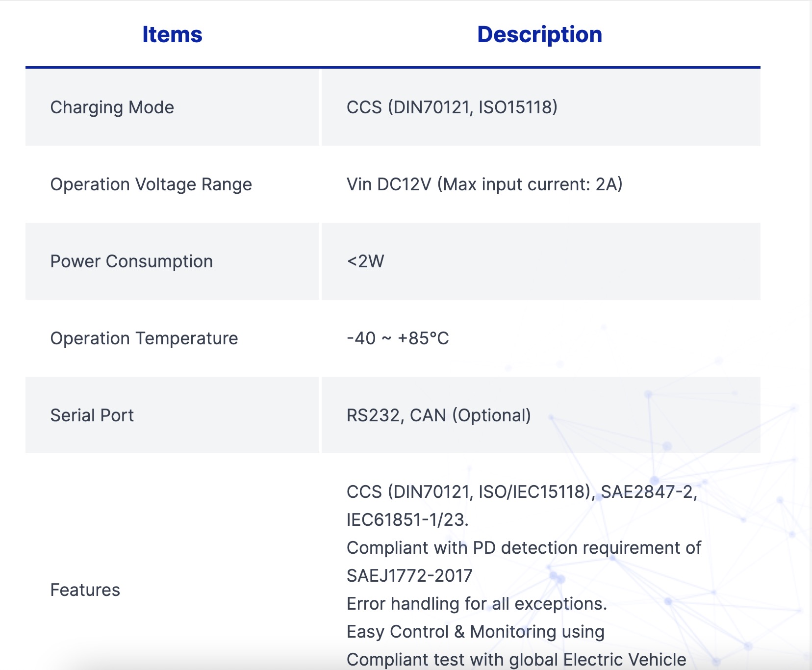
Task: Click the Vin DC12V max input current text
Action: (x=484, y=184)
